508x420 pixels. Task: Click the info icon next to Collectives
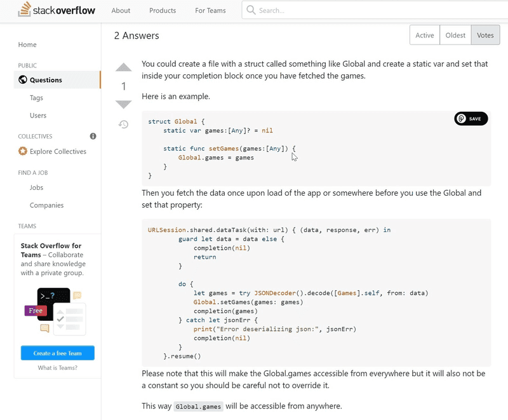pyautogui.click(x=93, y=136)
